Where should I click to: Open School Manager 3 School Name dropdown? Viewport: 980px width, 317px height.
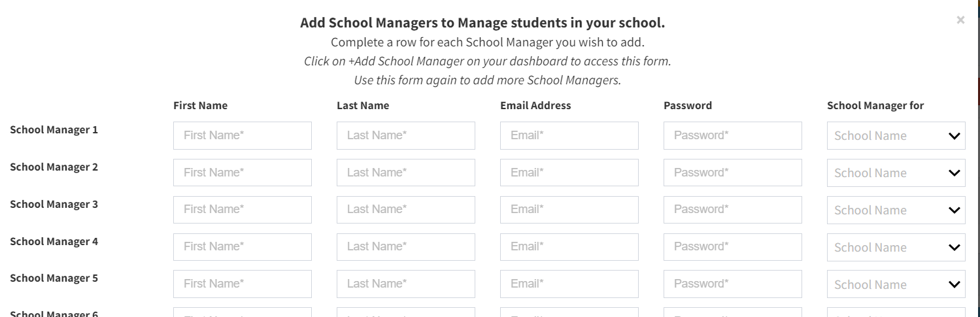click(896, 210)
